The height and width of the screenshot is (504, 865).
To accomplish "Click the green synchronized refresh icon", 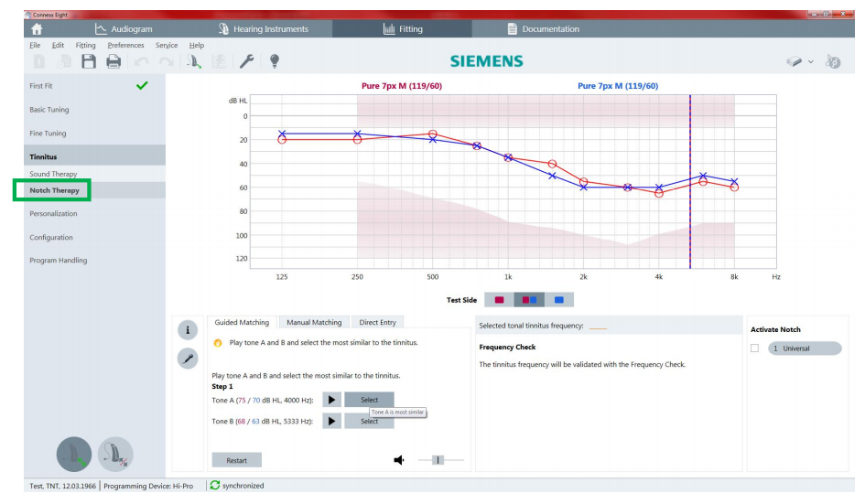I will (214, 486).
